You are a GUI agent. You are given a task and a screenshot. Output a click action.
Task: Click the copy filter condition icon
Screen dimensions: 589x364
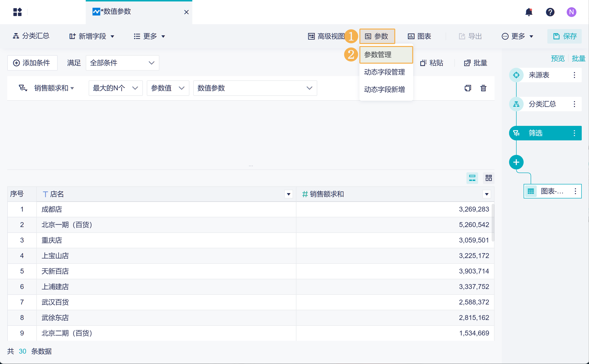point(468,88)
